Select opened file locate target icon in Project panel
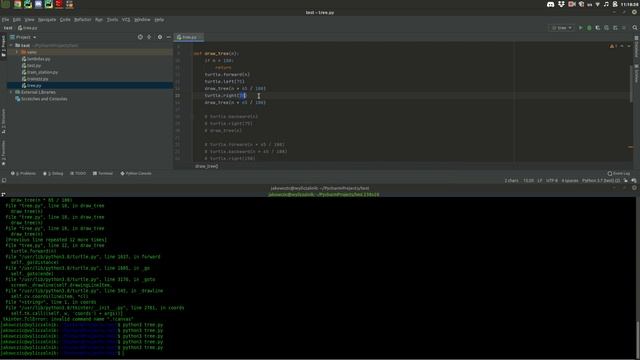The image size is (640, 360). point(140,37)
